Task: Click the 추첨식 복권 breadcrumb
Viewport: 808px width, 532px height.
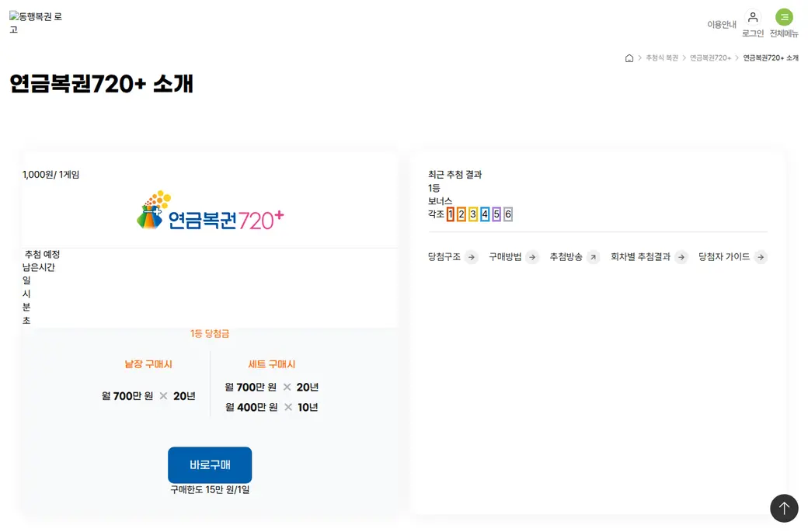Action: click(x=662, y=58)
